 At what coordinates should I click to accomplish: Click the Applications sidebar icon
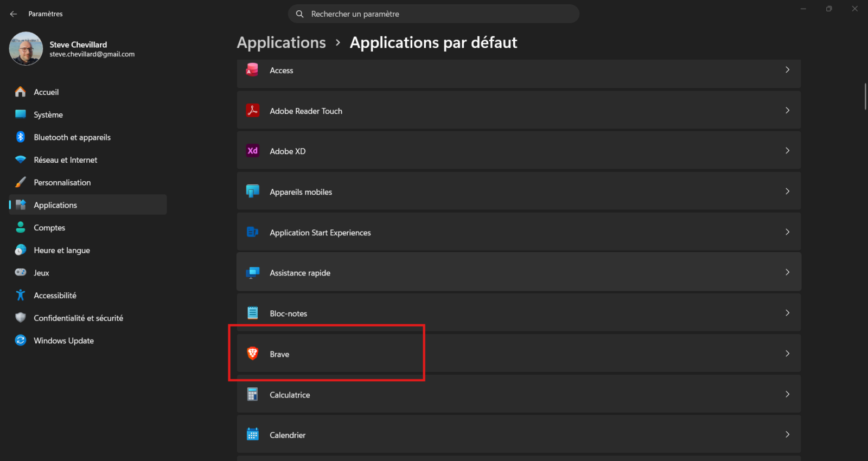[21, 204]
